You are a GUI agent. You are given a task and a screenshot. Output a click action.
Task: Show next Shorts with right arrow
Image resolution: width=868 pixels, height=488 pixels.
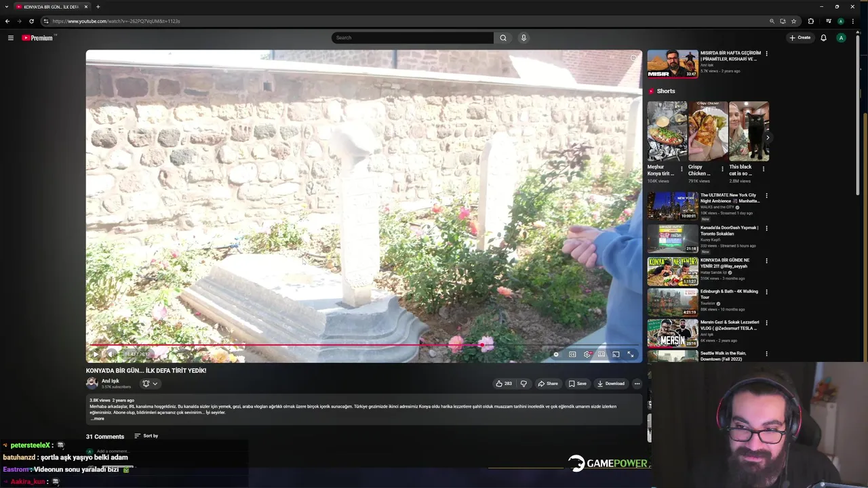point(767,138)
